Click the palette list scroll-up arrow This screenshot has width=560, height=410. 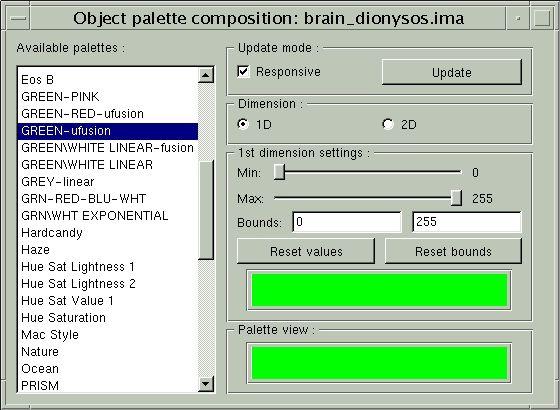tap(206, 75)
